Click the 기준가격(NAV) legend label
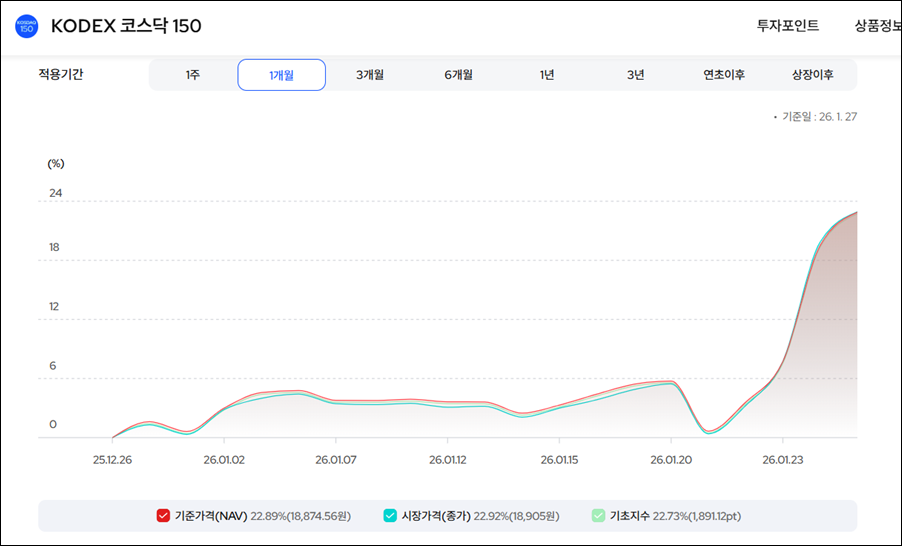 211,516
